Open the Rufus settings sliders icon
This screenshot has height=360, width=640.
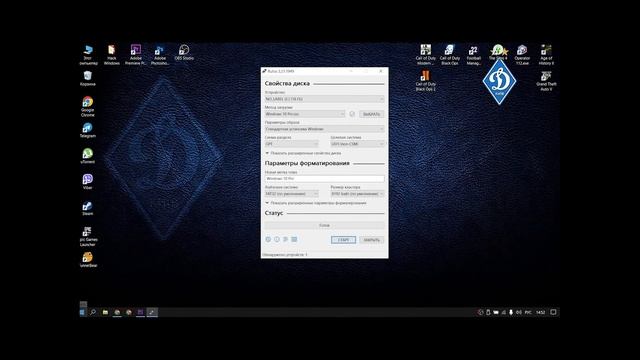[x=285, y=240]
